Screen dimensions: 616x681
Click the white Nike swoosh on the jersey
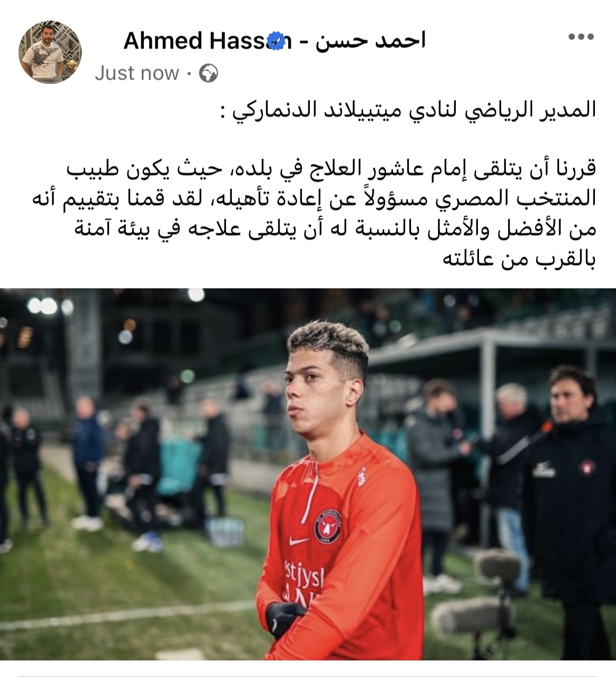tap(299, 541)
